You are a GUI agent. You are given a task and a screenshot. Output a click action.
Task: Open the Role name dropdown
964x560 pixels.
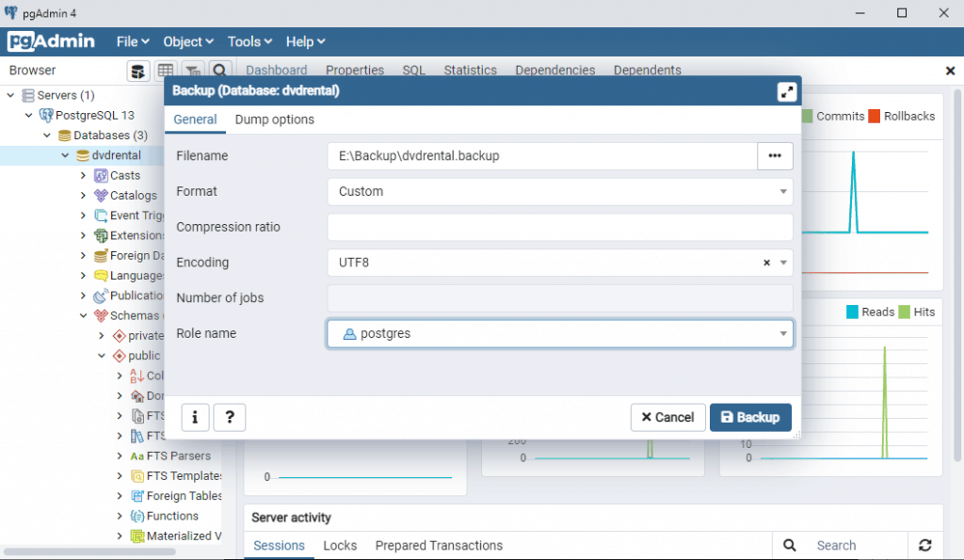coord(782,333)
